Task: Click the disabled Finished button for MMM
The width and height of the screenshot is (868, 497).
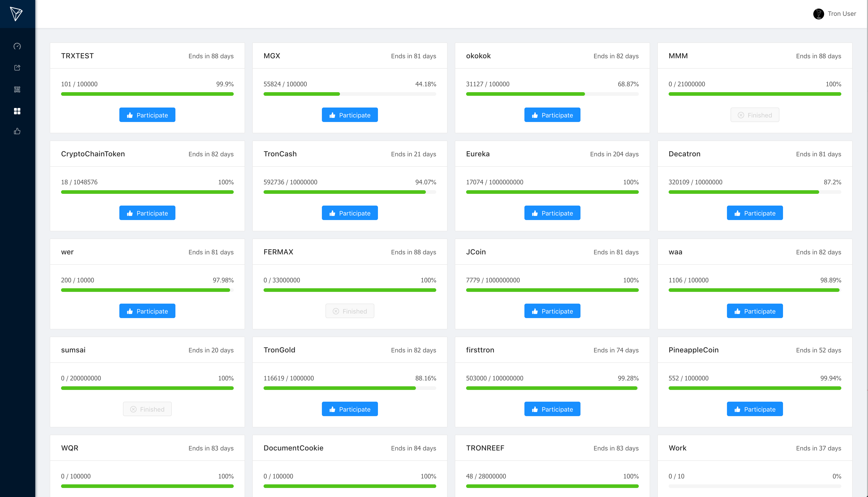Action: [x=755, y=115]
